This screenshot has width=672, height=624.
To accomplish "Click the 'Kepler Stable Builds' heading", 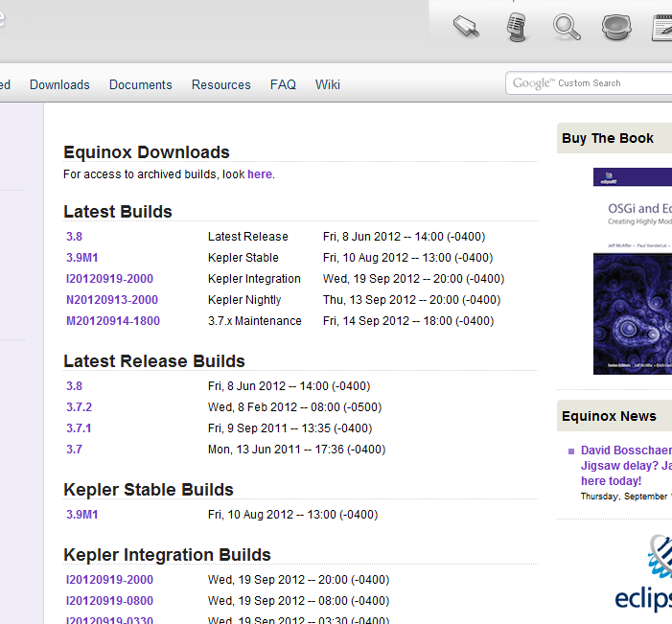I will [149, 490].
